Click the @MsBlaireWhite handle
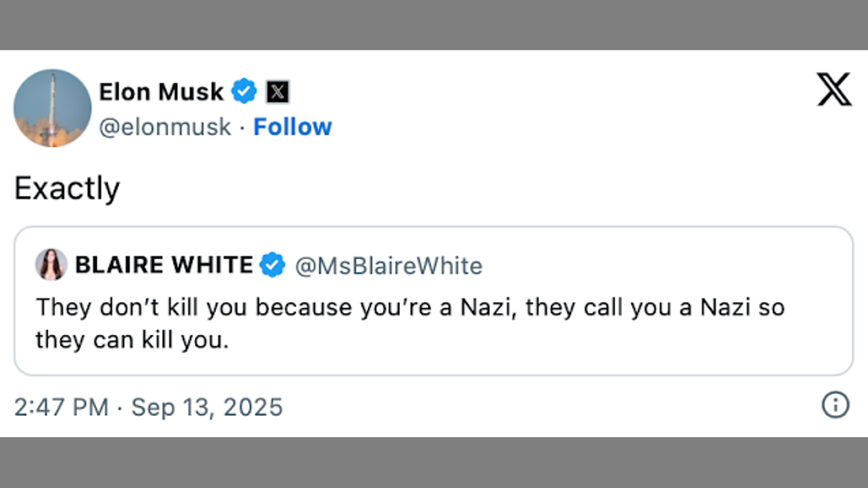This screenshot has height=488, width=868. pos(389,266)
